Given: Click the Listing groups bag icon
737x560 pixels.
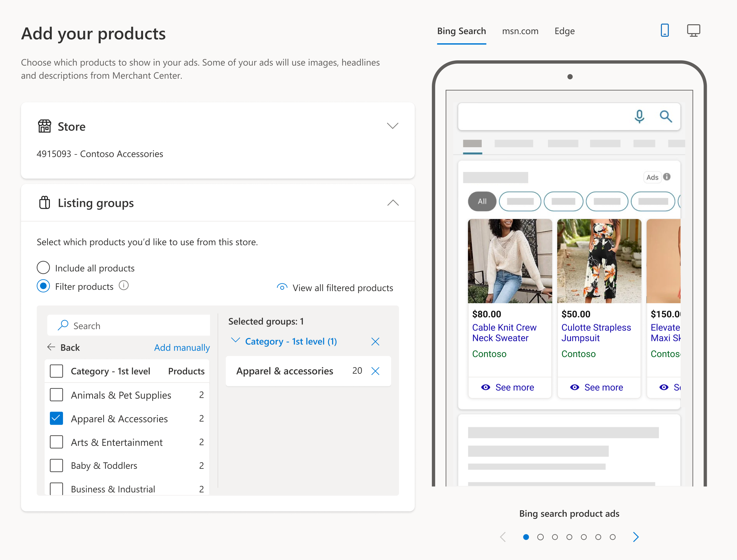Looking at the screenshot, I should click(x=44, y=203).
